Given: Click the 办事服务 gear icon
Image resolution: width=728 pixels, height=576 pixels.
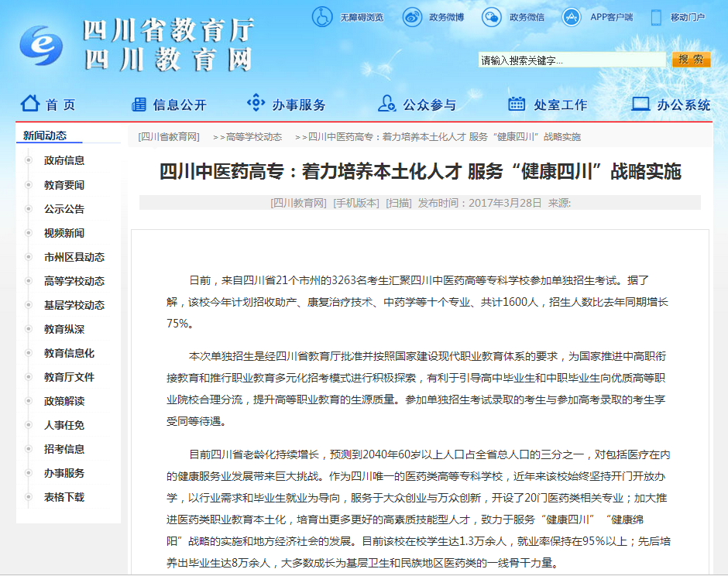Looking at the screenshot, I should coord(256,103).
